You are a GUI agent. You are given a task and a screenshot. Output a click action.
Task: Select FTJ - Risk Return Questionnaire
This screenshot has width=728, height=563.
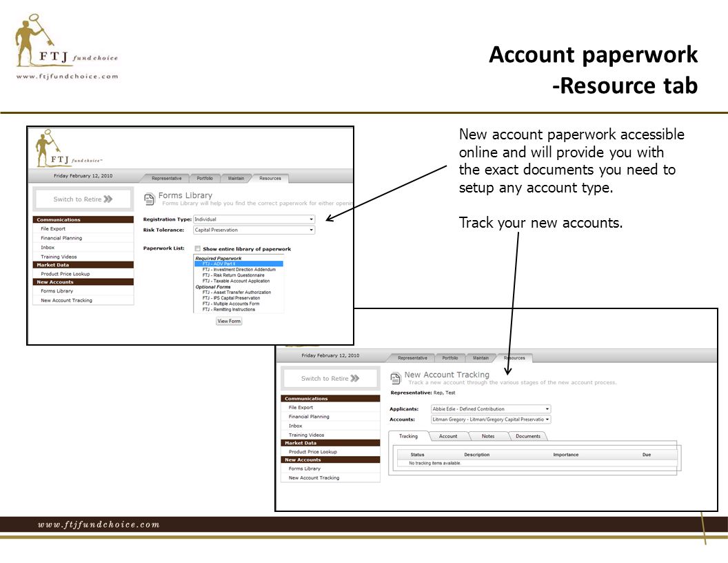tap(233, 275)
